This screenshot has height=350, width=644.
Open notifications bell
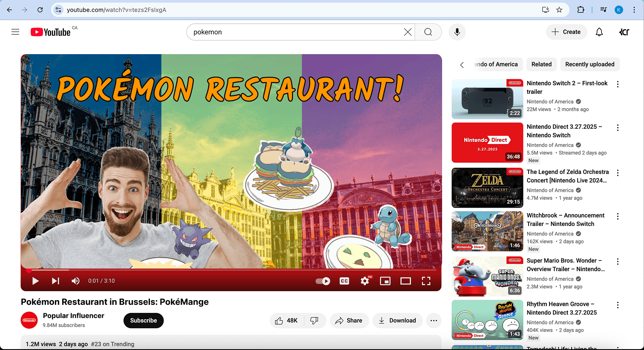pos(599,32)
